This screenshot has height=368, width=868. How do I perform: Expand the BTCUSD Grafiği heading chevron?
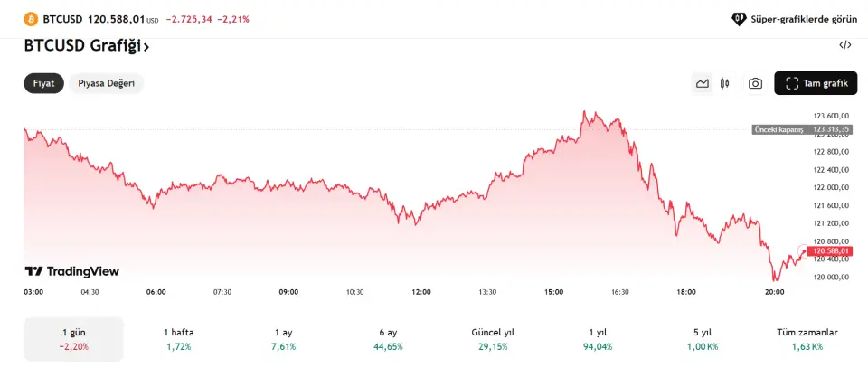146,46
